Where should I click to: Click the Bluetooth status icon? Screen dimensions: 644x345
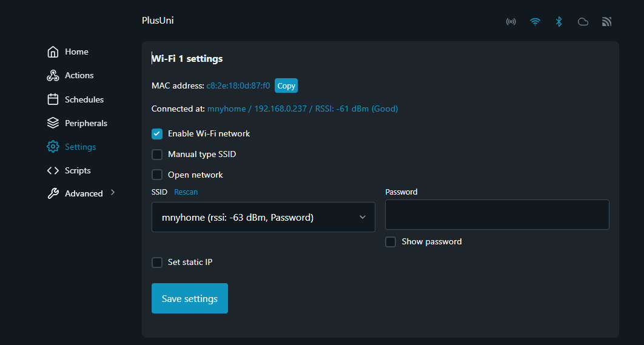[x=559, y=22]
